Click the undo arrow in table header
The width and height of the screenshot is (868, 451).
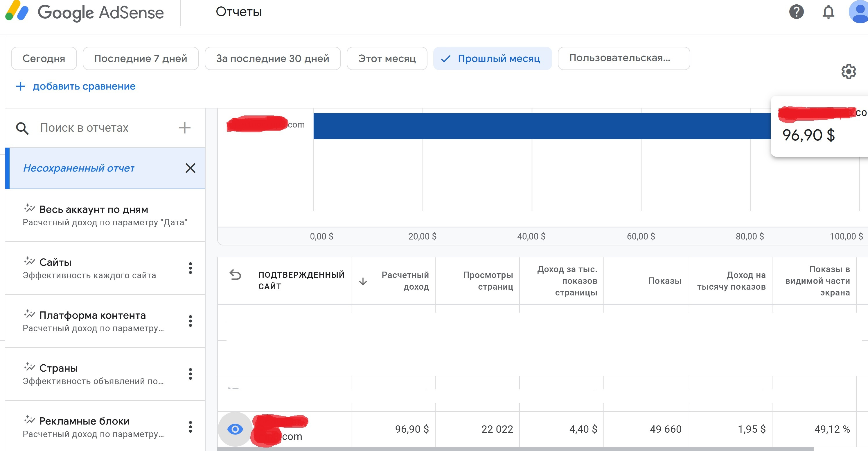coord(235,275)
